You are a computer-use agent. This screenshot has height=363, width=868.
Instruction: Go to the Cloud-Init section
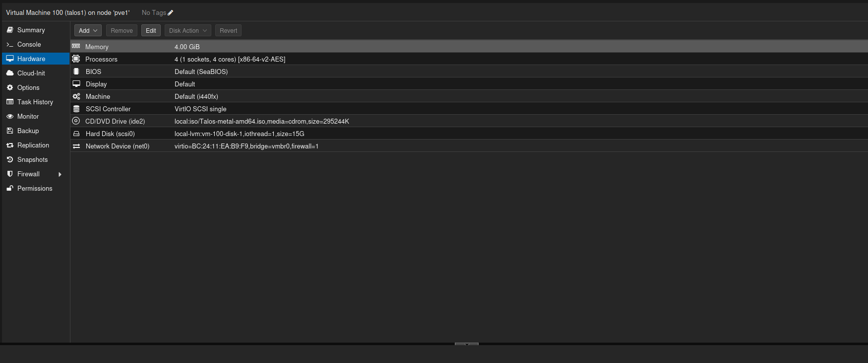[x=31, y=73]
